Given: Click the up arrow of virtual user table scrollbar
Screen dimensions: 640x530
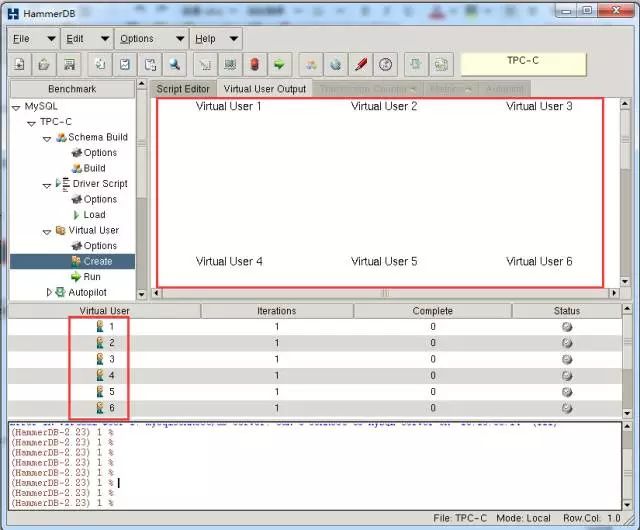Looking at the screenshot, I should click(x=627, y=309).
